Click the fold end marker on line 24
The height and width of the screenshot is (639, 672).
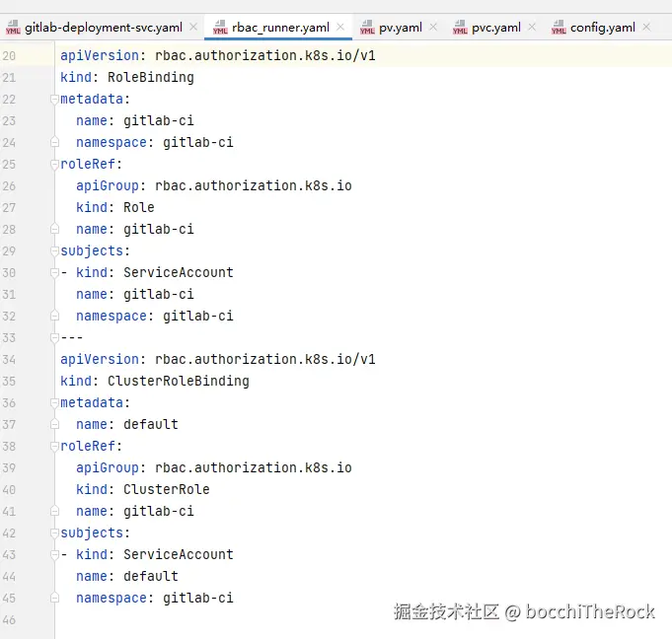(54, 142)
